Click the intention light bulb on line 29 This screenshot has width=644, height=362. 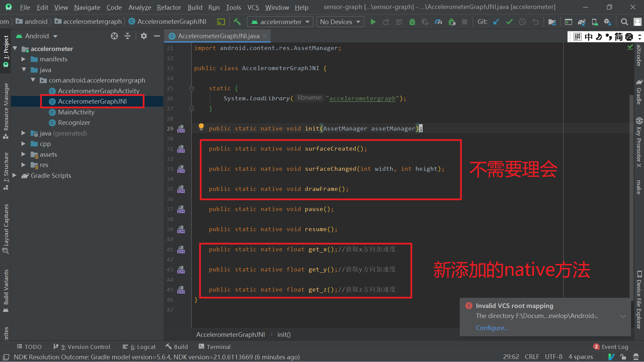pos(201,127)
